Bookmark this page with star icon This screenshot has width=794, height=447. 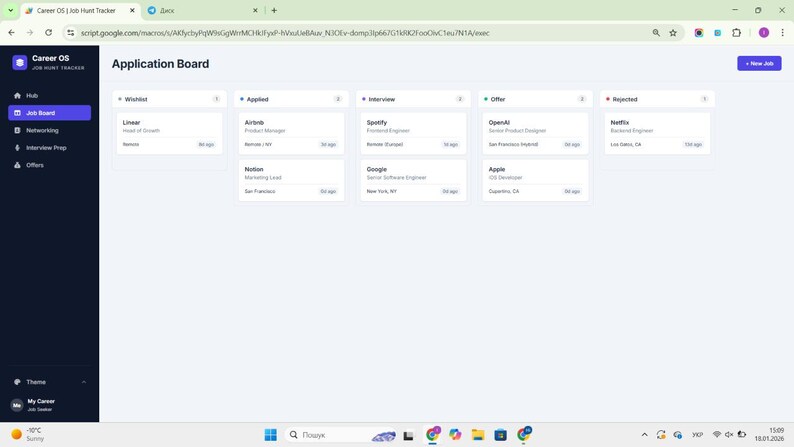673,33
